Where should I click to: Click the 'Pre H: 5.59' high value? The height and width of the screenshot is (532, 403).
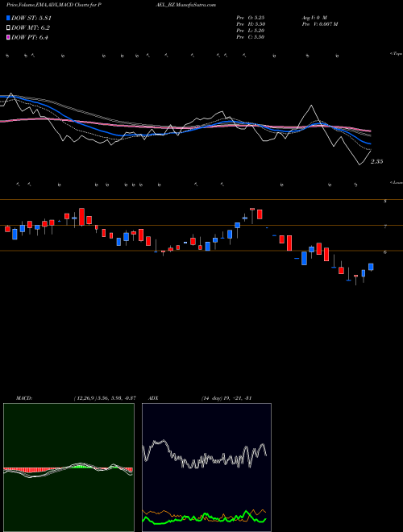pos(251,24)
